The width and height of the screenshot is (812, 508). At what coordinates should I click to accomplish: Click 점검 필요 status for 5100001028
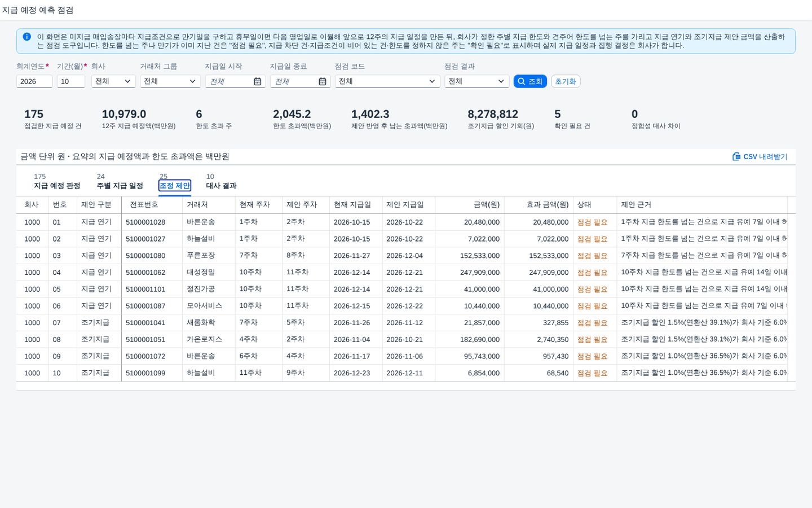[592, 222]
